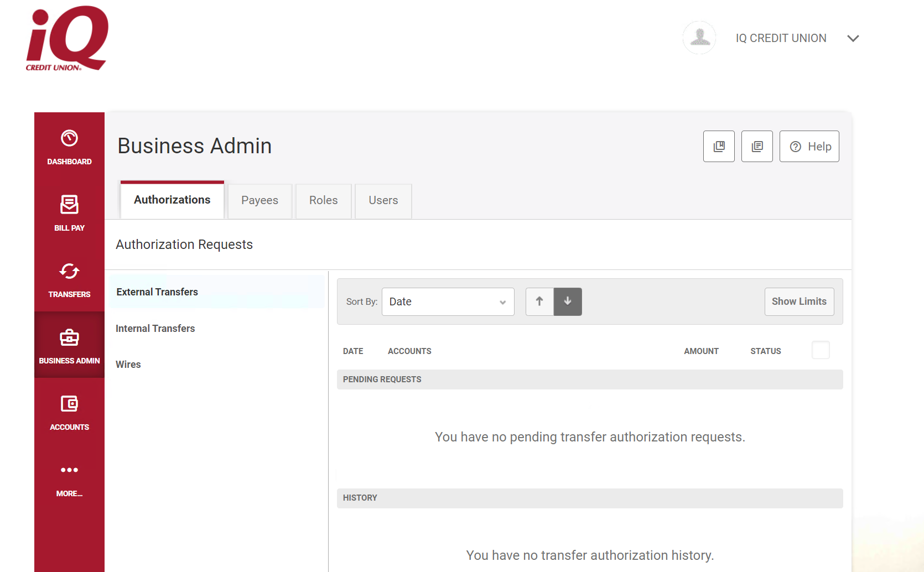This screenshot has height=572, width=924.
Task: Click the document list icon beside Help
Action: coord(757,147)
